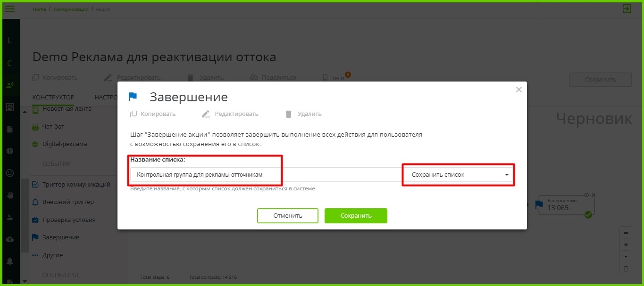Click the Название списка text field
The height and width of the screenshot is (286, 644).
265,174
